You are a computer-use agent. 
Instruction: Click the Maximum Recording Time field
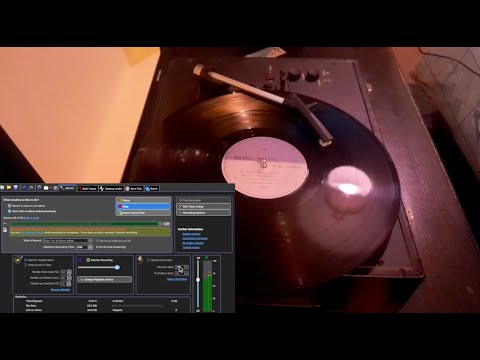point(82,247)
